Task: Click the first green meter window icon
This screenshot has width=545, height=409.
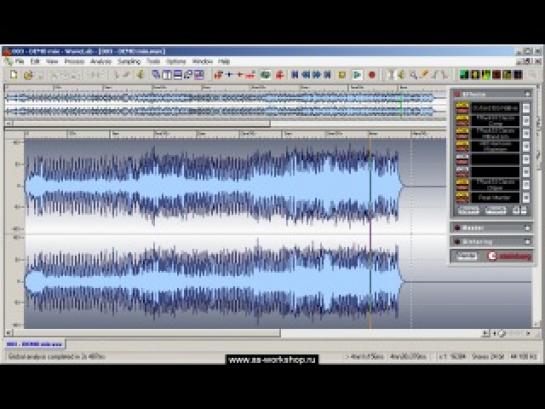Action: [x=464, y=75]
